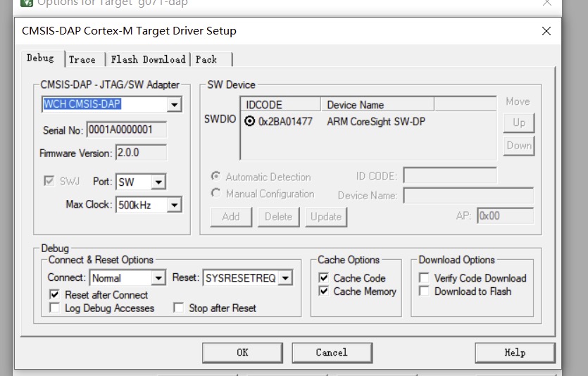Click the Add device button
Viewport: 588px width, 376px height.
[231, 217]
